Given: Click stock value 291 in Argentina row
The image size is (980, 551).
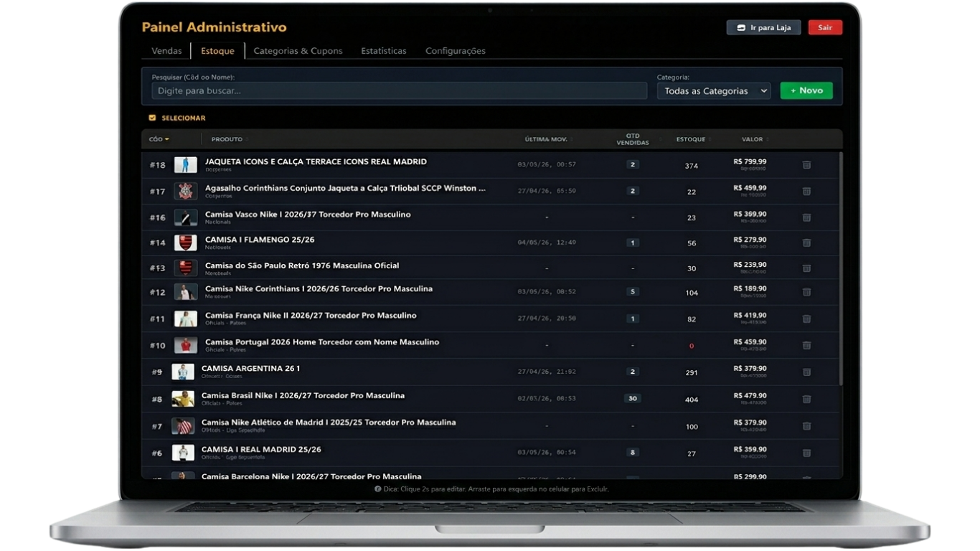Looking at the screenshot, I should (692, 373).
